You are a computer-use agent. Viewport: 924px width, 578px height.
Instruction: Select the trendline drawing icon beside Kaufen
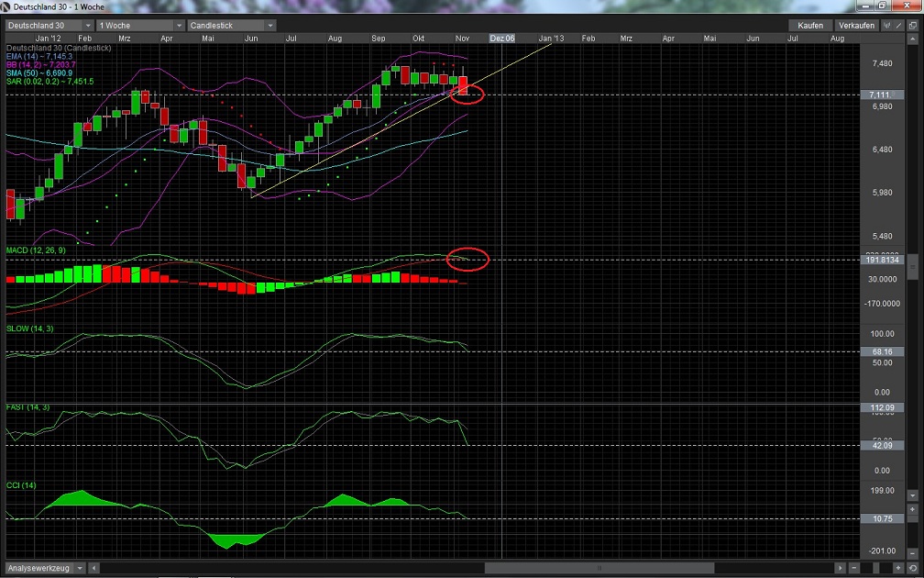click(x=898, y=25)
